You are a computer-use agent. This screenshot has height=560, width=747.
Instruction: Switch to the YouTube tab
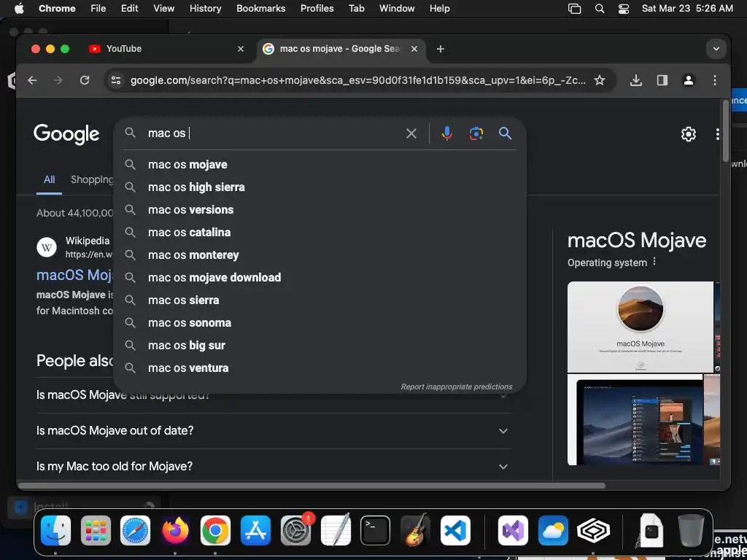(x=164, y=49)
